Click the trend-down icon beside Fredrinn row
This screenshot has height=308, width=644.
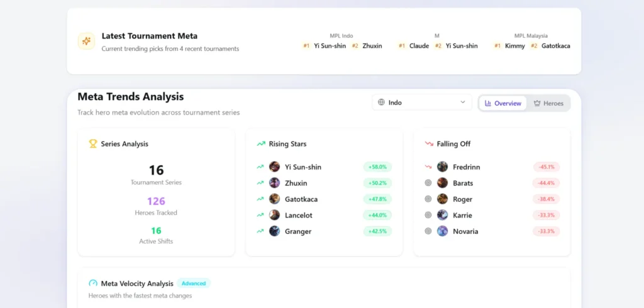point(428,167)
